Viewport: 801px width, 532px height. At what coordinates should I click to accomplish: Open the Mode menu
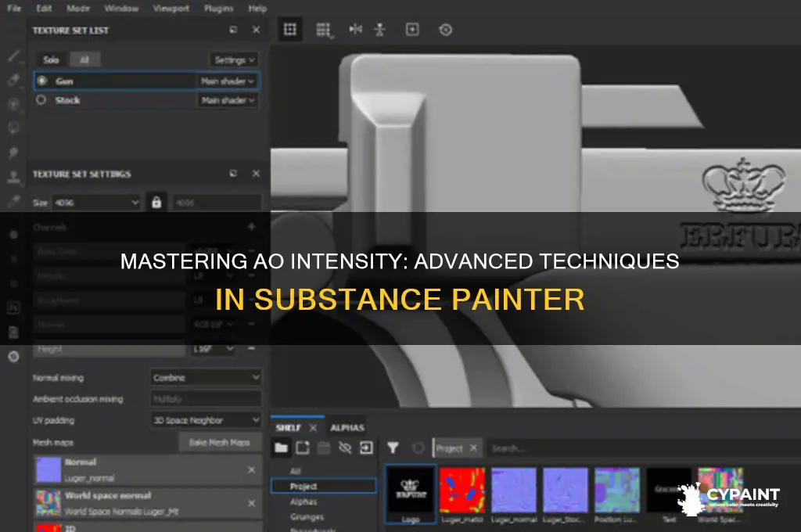(78, 8)
